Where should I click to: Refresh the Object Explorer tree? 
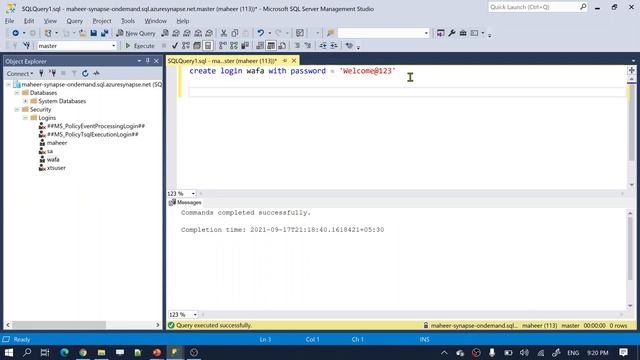point(85,73)
